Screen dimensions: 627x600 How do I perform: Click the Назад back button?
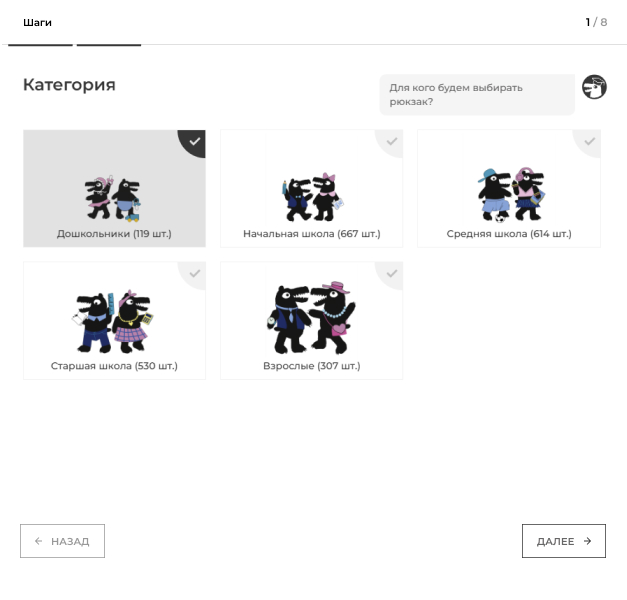pyautogui.click(x=62, y=541)
